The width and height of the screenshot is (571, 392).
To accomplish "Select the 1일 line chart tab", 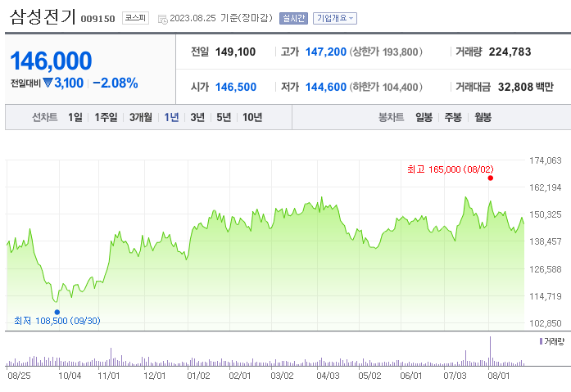I will click(75, 117).
